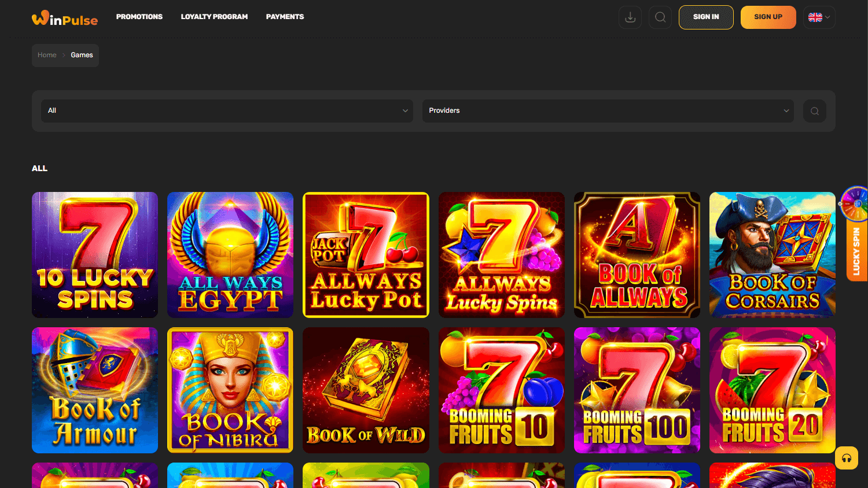The image size is (868, 488).
Task: Select the Games breadcrumb entry
Action: (x=82, y=54)
